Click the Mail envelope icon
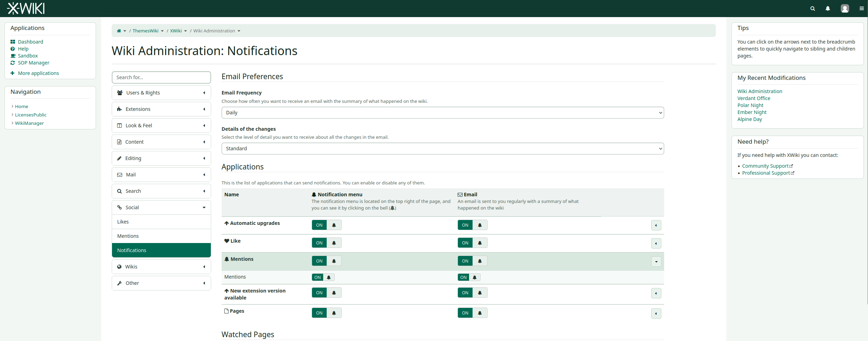 click(x=120, y=175)
